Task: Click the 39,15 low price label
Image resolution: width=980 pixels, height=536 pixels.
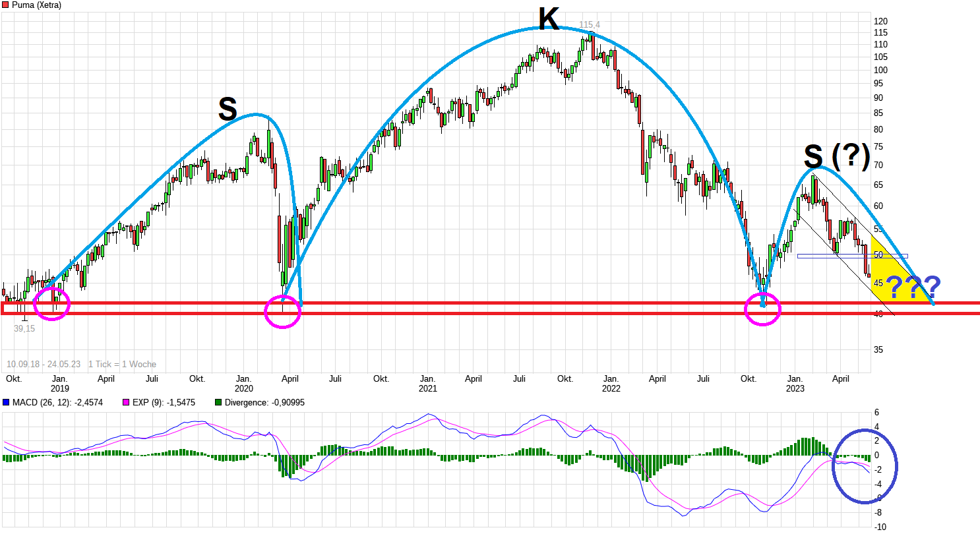Action: [25, 328]
